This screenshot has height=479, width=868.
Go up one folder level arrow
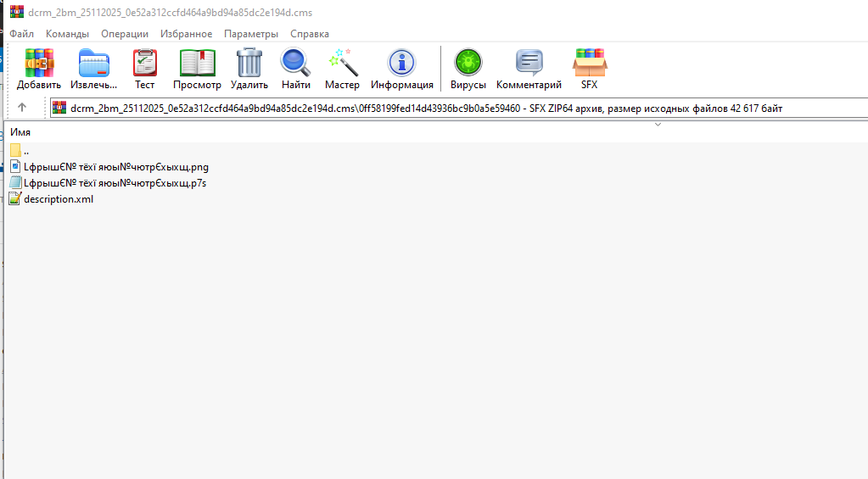point(22,108)
